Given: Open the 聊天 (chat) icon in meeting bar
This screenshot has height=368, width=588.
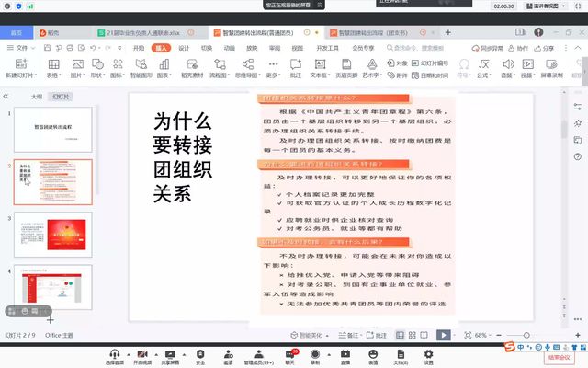Looking at the screenshot, I should tap(289, 354).
